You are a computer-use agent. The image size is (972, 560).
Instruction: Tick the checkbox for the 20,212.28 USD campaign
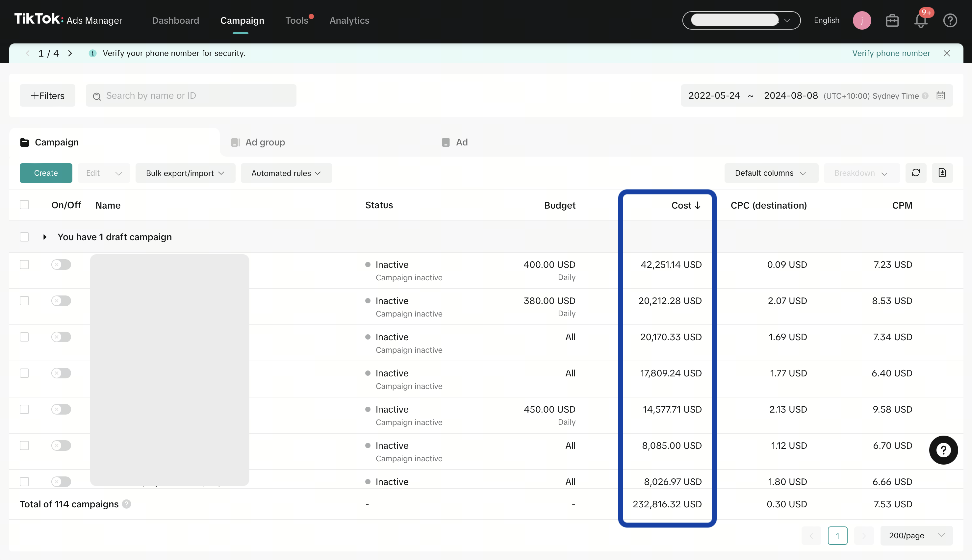coord(24,301)
